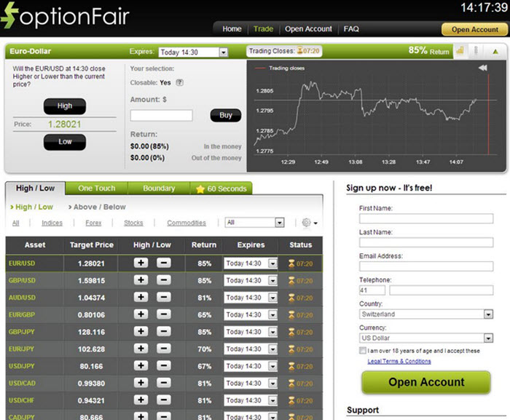This screenshot has height=420, width=510.
Task: Click the Low button
Action: tap(65, 142)
